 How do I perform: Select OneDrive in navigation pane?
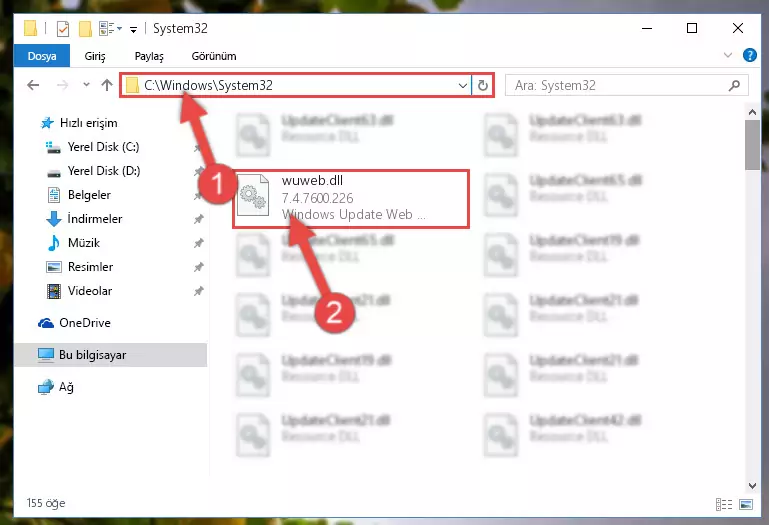(x=84, y=323)
